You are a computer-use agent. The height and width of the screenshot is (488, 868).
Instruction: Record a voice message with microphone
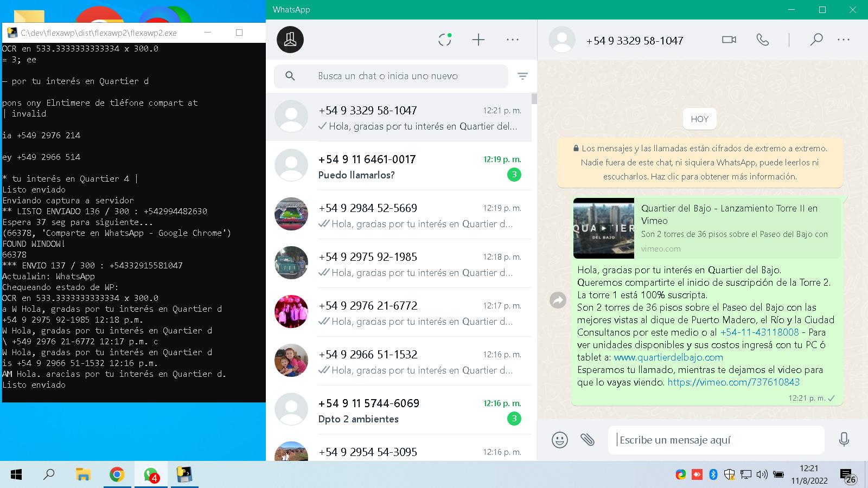(844, 439)
